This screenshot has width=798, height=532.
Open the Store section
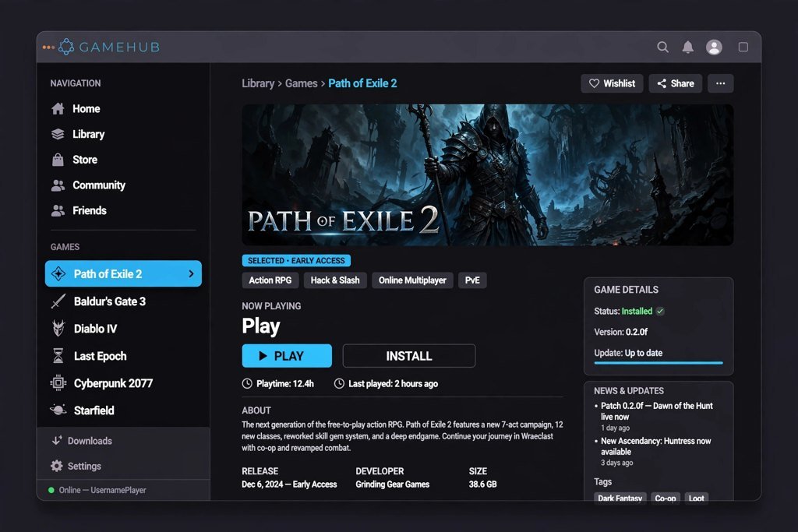point(85,160)
